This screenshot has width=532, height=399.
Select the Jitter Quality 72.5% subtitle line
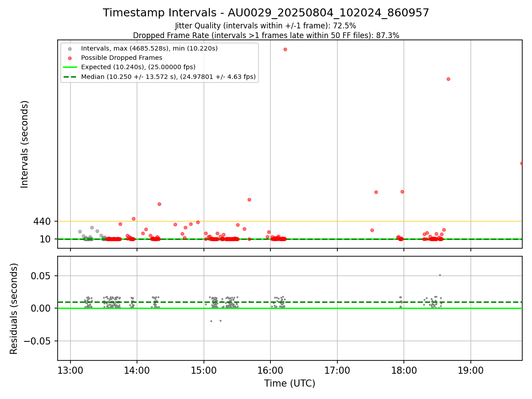266,26
